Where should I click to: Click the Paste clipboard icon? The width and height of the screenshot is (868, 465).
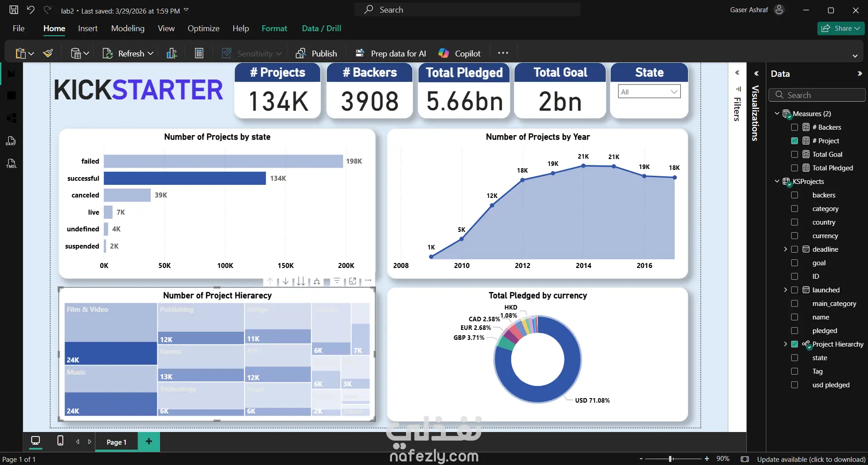[20, 53]
